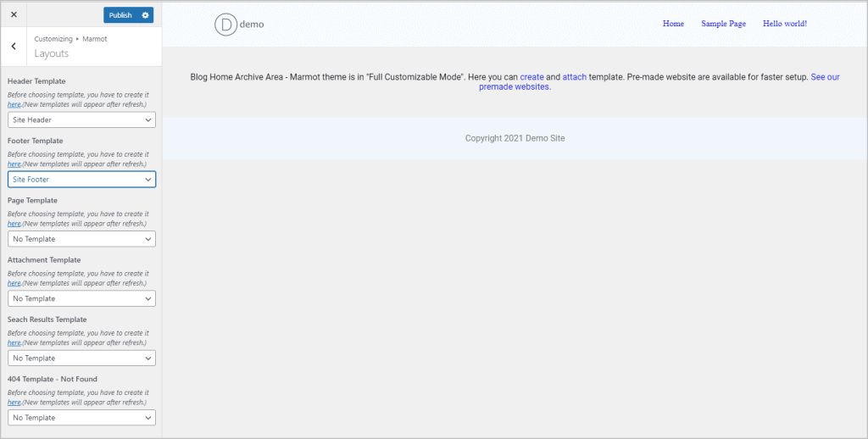Click 'here' link under Header Template

tap(14, 104)
